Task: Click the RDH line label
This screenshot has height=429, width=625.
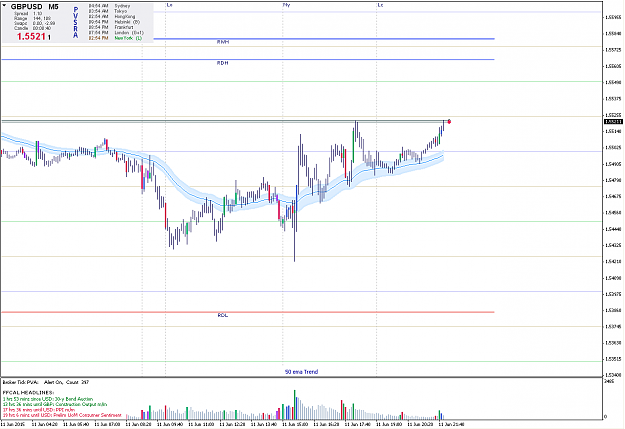Action: [x=222, y=63]
